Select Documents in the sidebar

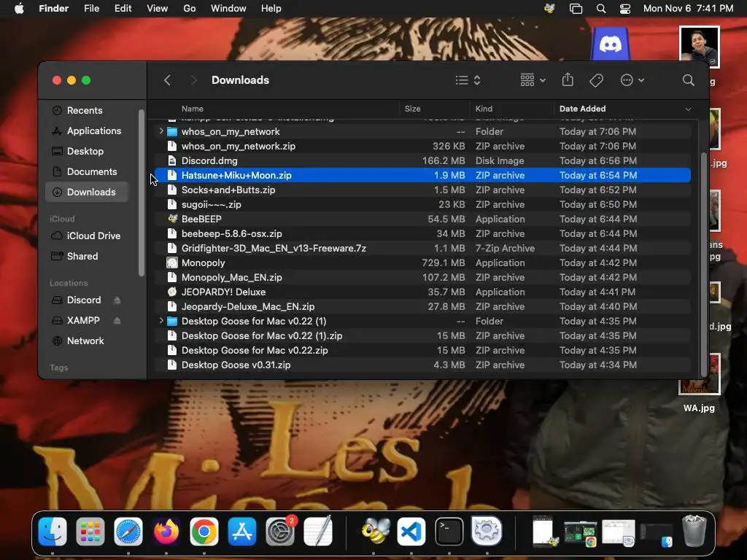pyautogui.click(x=86, y=172)
